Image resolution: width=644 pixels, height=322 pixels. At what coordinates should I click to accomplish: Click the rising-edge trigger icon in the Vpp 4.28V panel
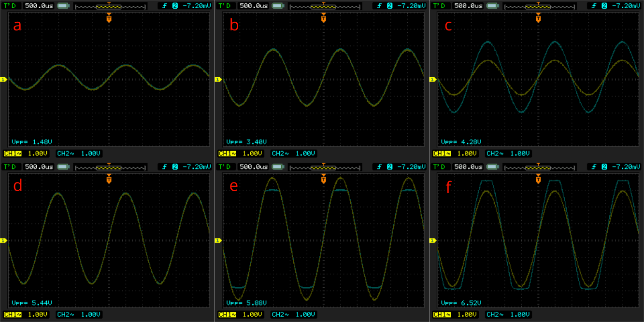point(593,6)
